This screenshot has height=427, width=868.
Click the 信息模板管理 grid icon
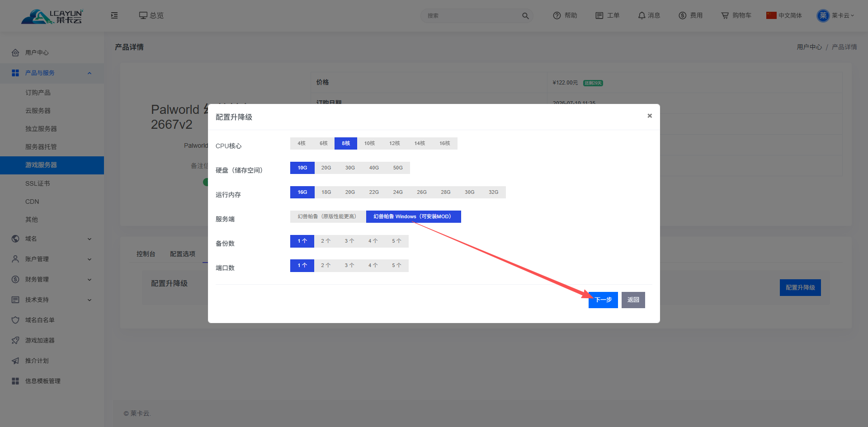tap(15, 381)
